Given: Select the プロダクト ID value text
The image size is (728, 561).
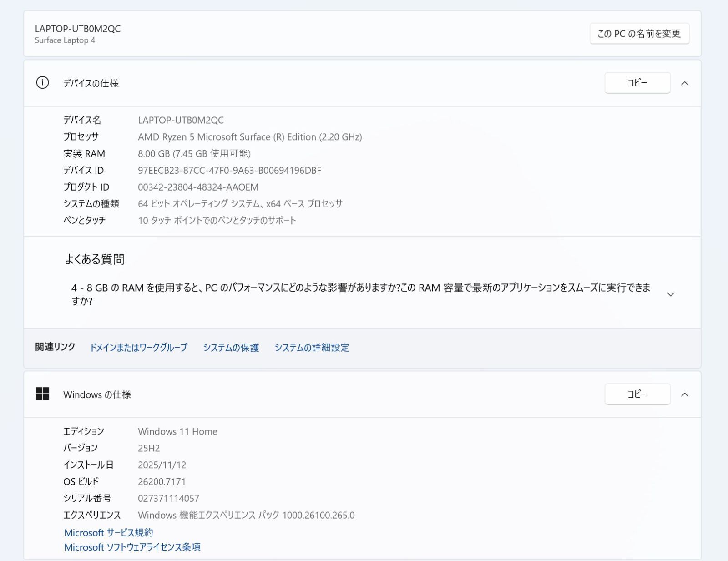Looking at the screenshot, I should tap(198, 187).
